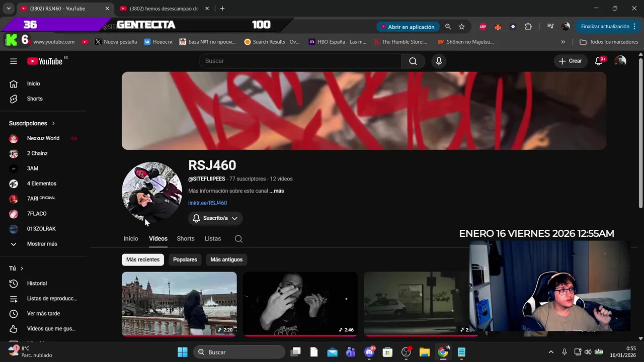644x362 pixels.
Task: Open The Humble Store bookmark
Action: pos(400,42)
